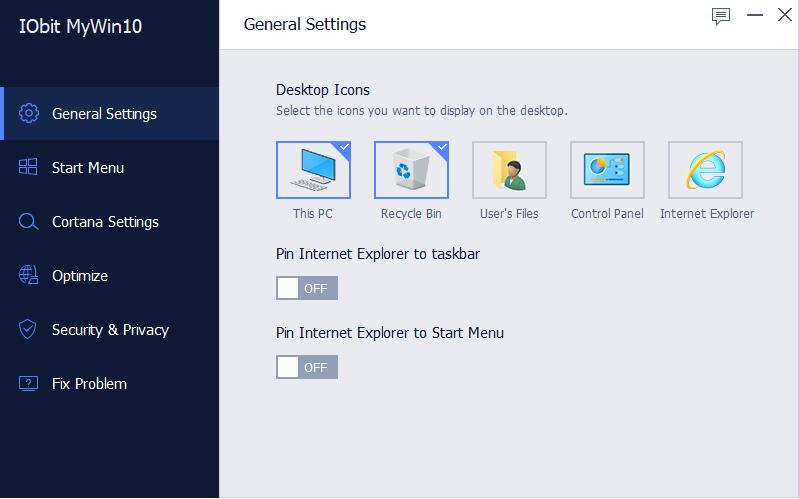This screenshot has height=499, width=799.
Task: Close the IObit MyWin10 window
Action: pyautogui.click(x=785, y=15)
